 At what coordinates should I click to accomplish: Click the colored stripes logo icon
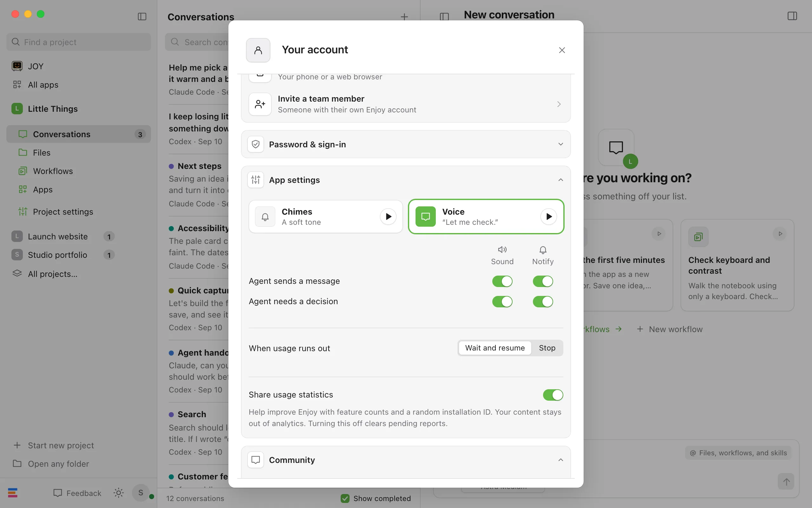13,493
